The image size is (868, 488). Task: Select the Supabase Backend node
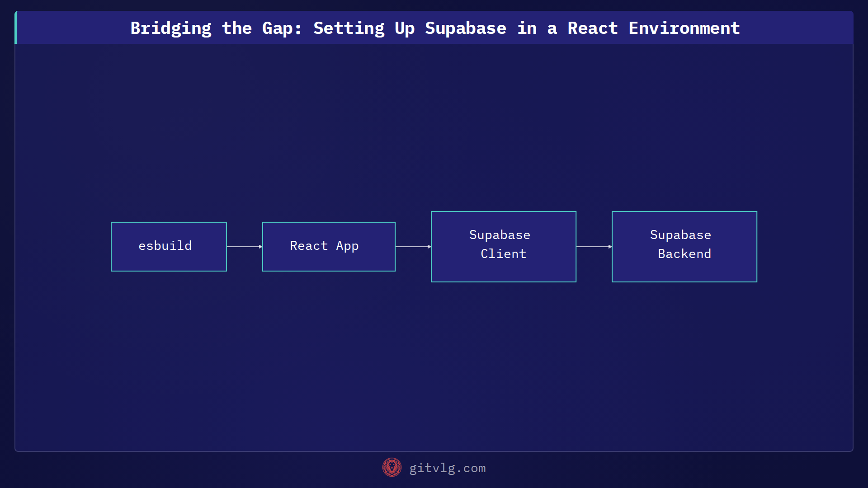[x=684, y=247]
